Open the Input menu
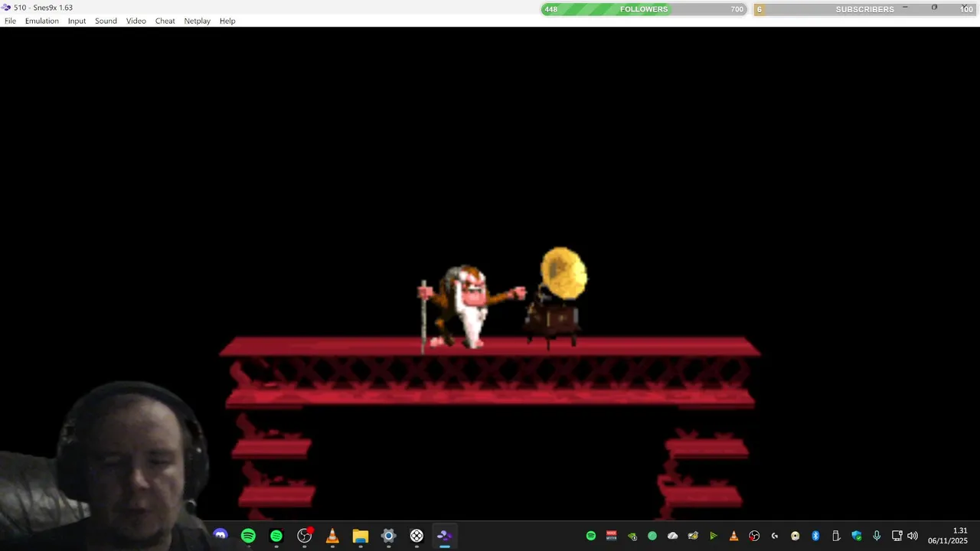The image size is (980, 551). click(77, 21)
